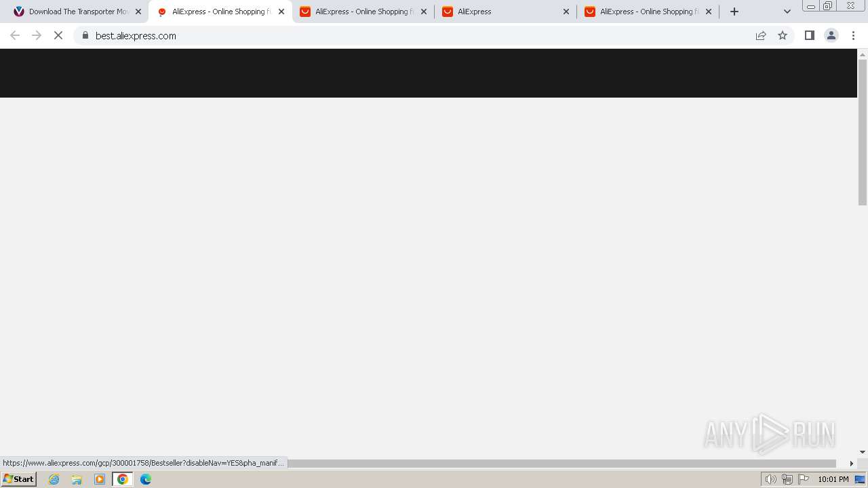Close the last AliExpress Online Shopping tab

[709, 12]
